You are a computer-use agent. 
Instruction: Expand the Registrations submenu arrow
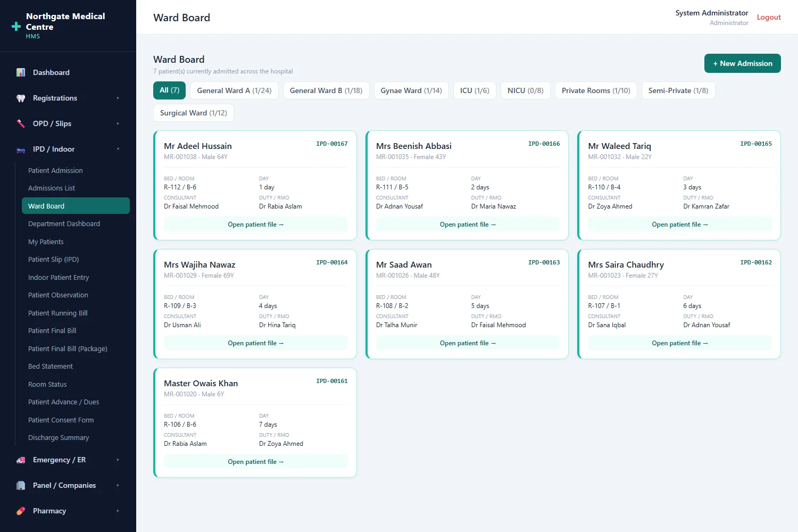(x=118, y=98)
